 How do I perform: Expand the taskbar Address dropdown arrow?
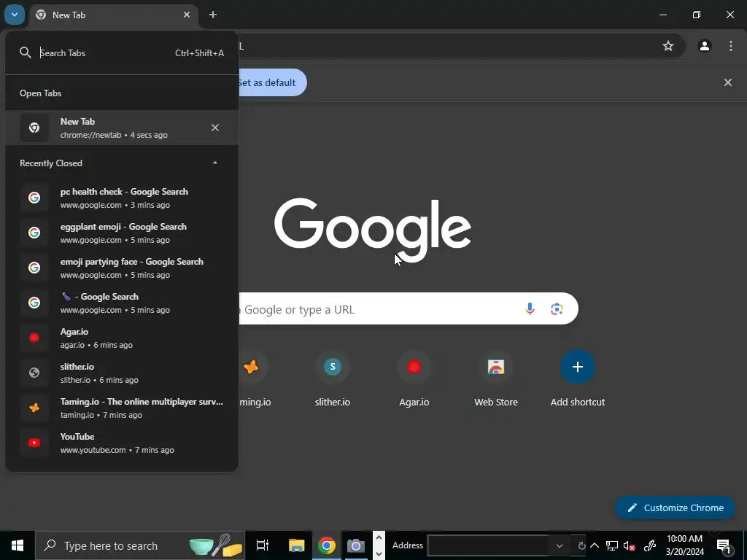coord(560,545)
